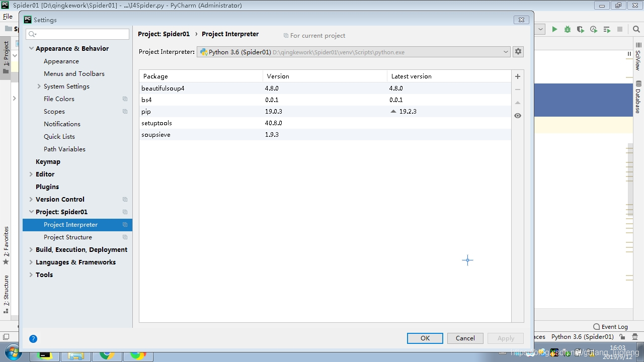This screenshot has width=644, height=362.
Task: Click the install package plus icon
Action: click(x=517, y=76)
